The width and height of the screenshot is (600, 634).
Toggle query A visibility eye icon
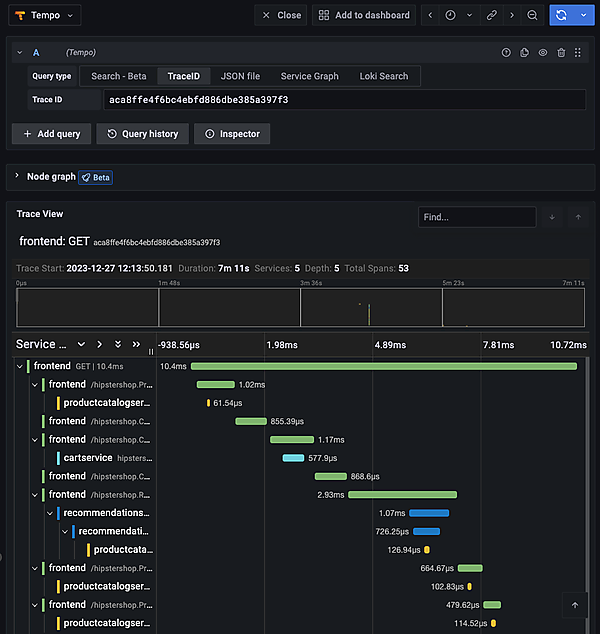543,52
